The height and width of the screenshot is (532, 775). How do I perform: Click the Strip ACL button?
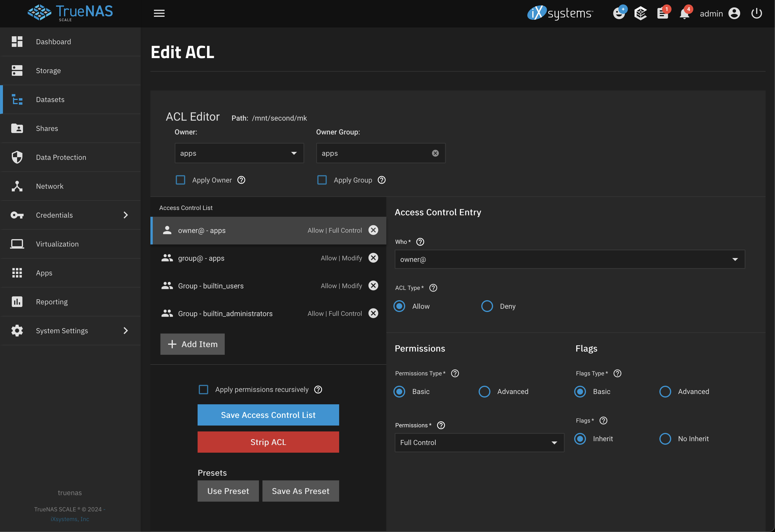268,441
